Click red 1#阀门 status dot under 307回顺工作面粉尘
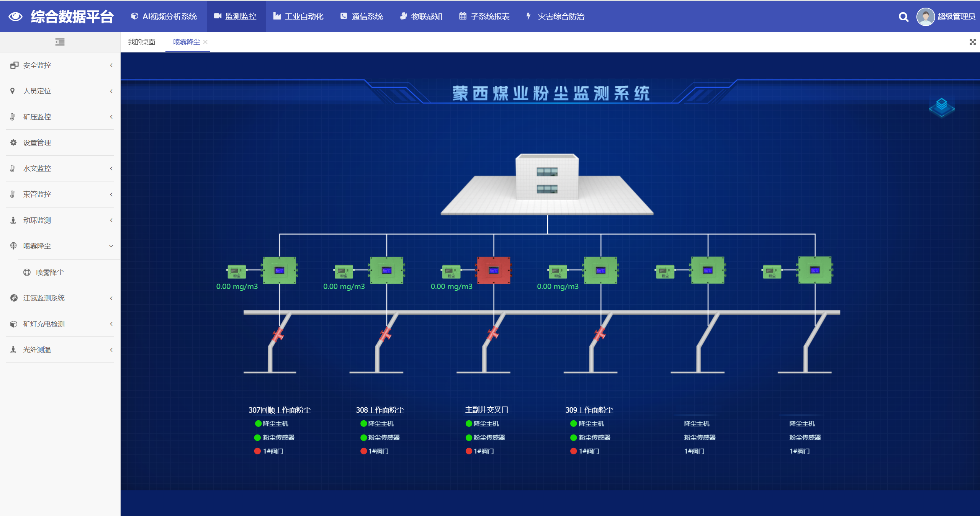Screen dimensions: 980x516 pyautogui.click(x=257, y=451)
